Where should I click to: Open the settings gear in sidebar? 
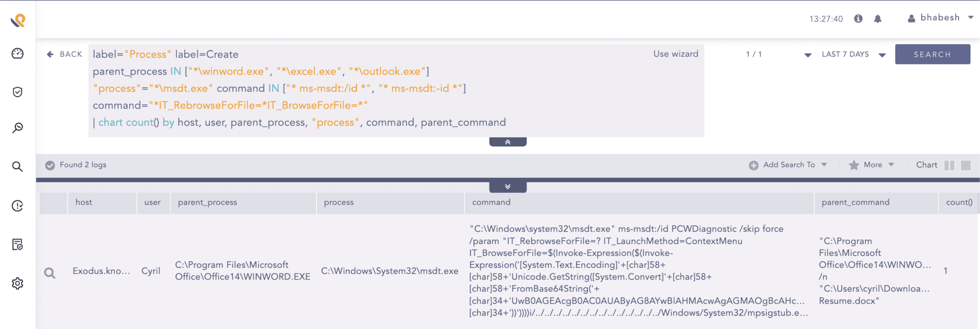[x=18, y=283]
